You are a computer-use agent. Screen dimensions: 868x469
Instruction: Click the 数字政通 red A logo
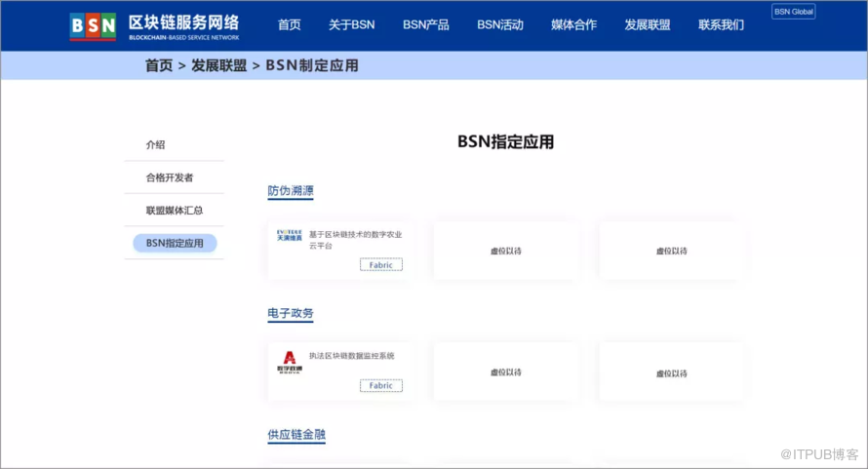(289, 362)
